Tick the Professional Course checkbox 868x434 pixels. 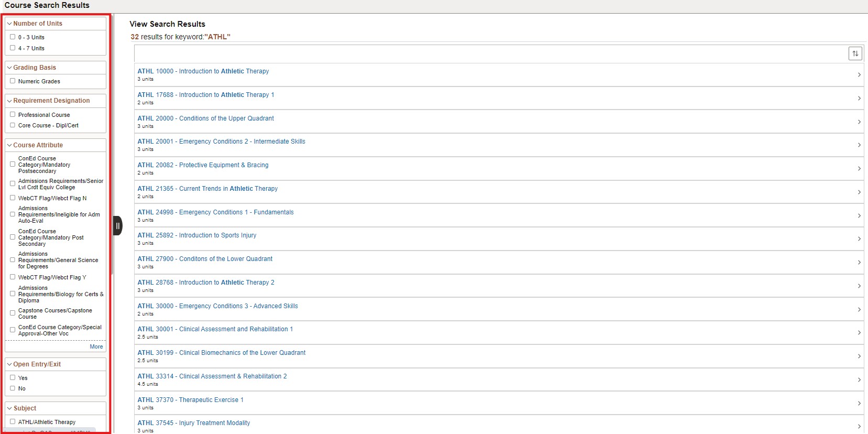point(13,114)
